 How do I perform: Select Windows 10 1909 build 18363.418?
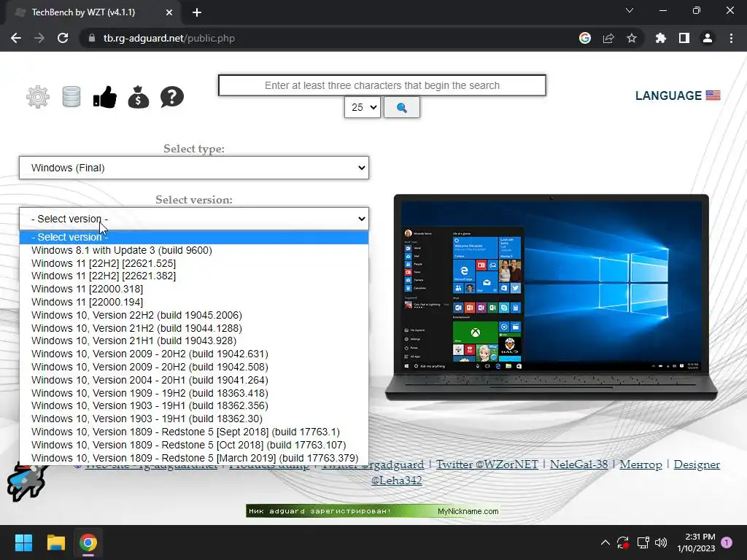pos(194,393)
